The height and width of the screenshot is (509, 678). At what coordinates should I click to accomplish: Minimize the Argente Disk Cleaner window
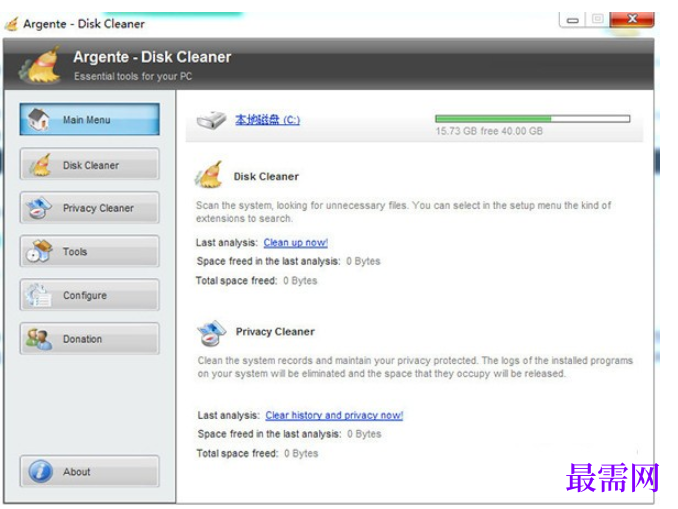click(x=572, y=20)
